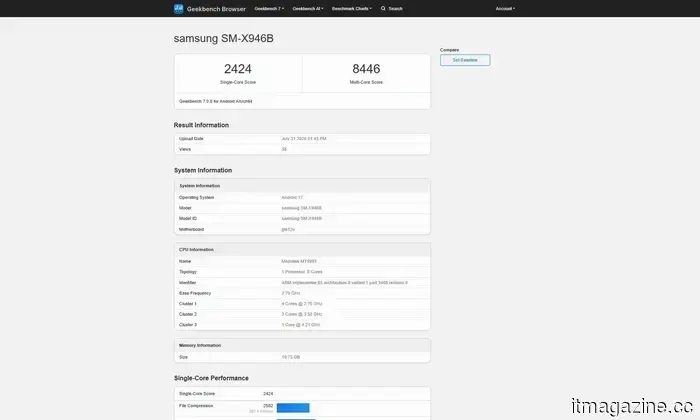Click the Cluster 1 cores value
This screenshot has height=420, width=700.
(302, 304)
